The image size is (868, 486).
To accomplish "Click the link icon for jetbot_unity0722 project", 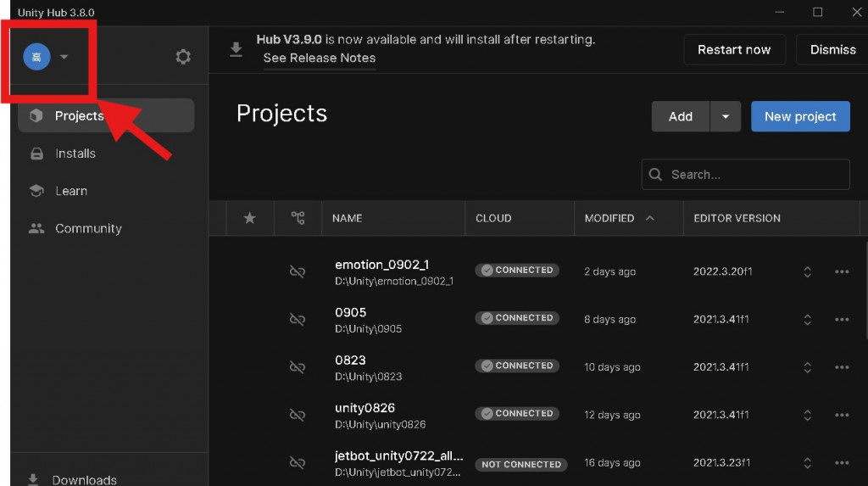I will click(298, 463).
